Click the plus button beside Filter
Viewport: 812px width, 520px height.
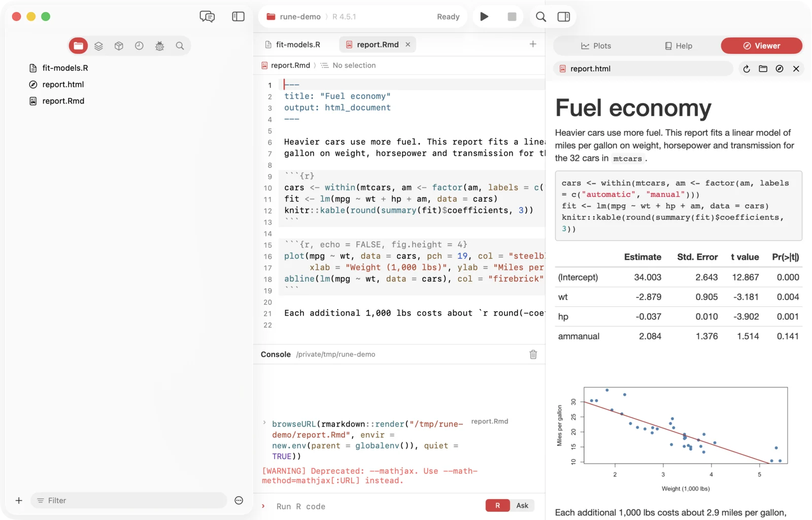click(x=19, y=500)
